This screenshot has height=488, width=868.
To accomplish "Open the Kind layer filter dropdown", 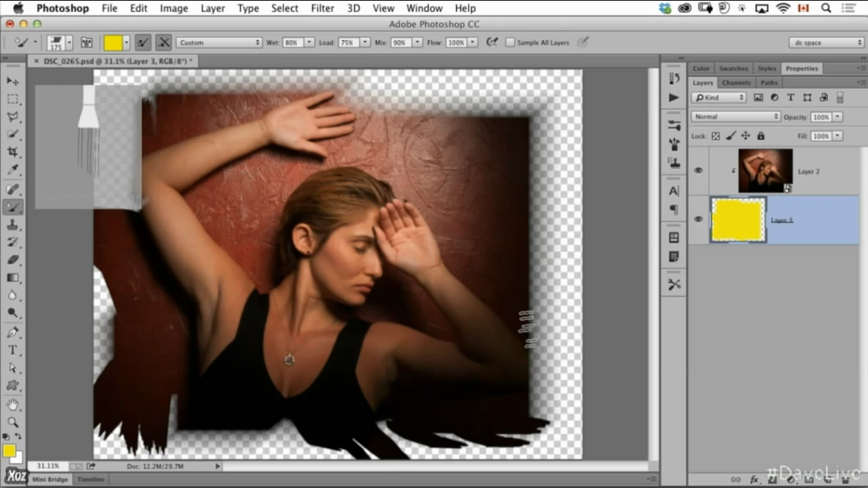I will click(719, 97).
